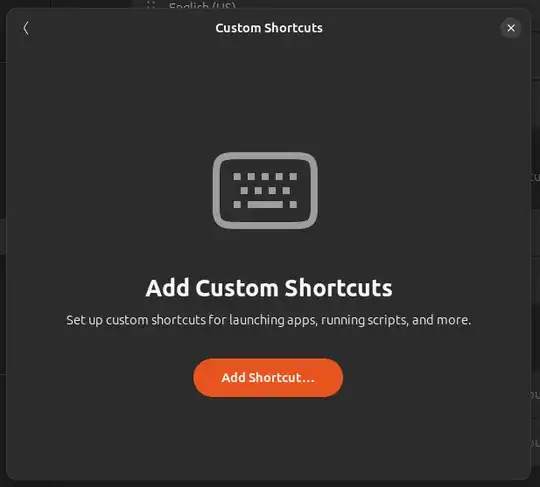Click the large keyboard illustration icon
The image size is (540, 487).
[265, 190]
